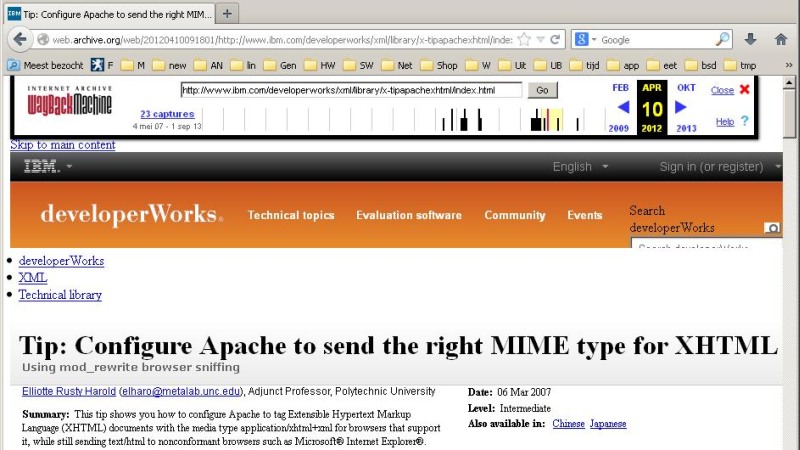Click the bookmark star icon in the address bar
The width and height of the screenshot is (800, 450).
(x=524, y=39)
